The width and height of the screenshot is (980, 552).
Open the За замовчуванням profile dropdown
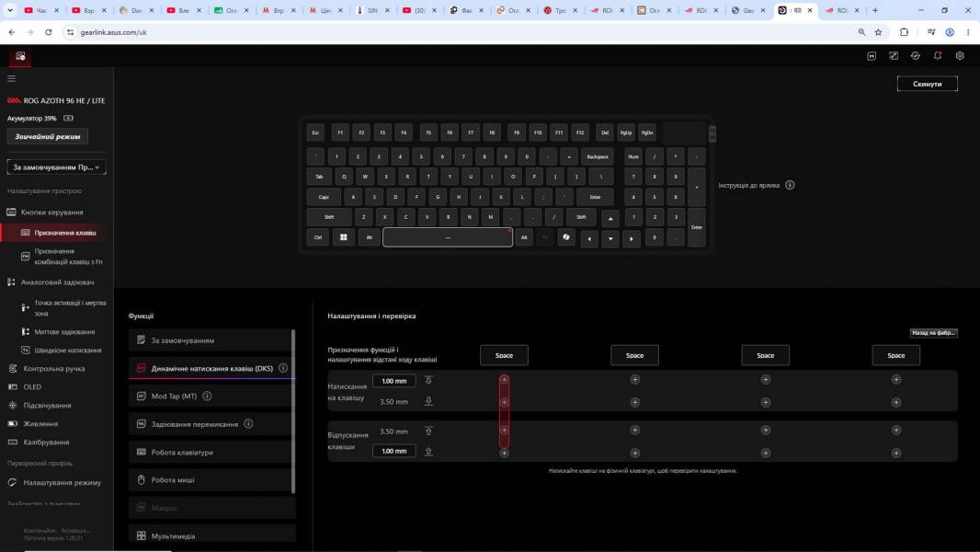point(56,167)
